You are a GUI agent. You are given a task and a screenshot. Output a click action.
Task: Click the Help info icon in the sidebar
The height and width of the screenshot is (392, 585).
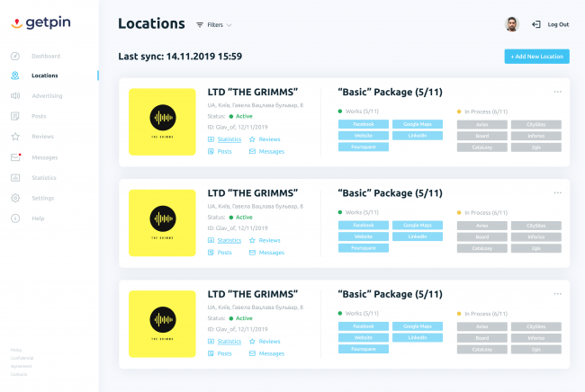click(15, 218)
